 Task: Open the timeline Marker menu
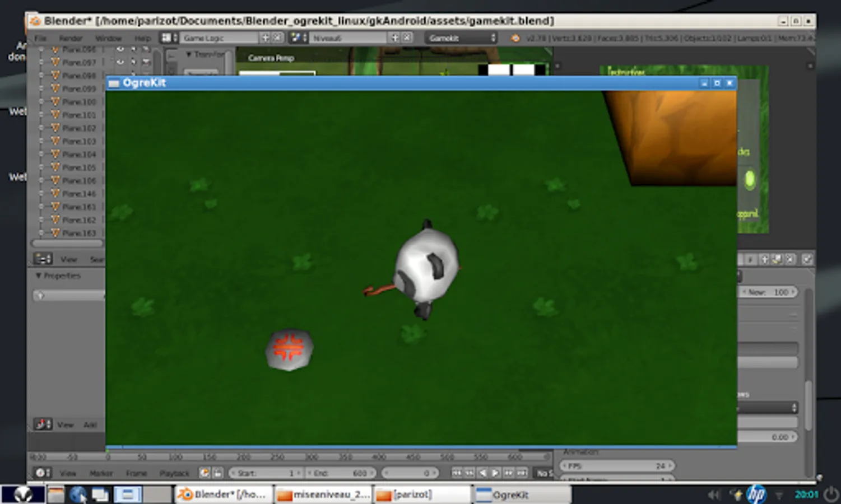(101, 473)
